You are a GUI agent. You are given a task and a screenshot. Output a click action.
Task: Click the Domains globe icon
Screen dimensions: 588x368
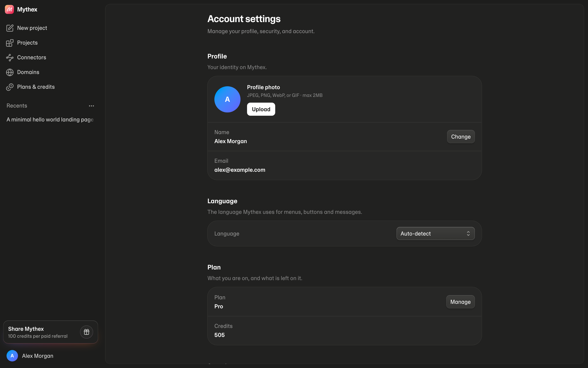point(10,72)
